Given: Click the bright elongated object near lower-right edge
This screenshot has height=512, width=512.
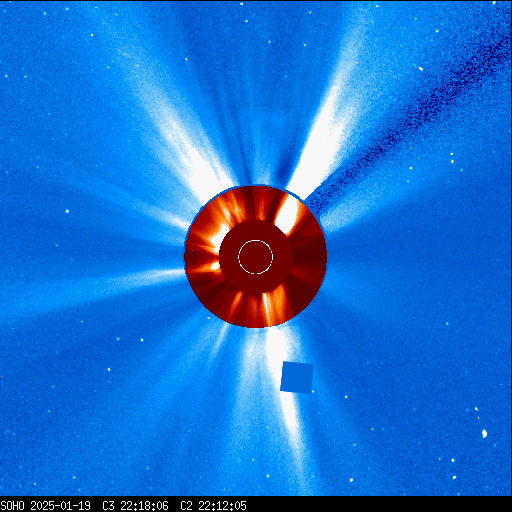Looking at the screenshot, I should pyautogui.click(x=484, y=433).
